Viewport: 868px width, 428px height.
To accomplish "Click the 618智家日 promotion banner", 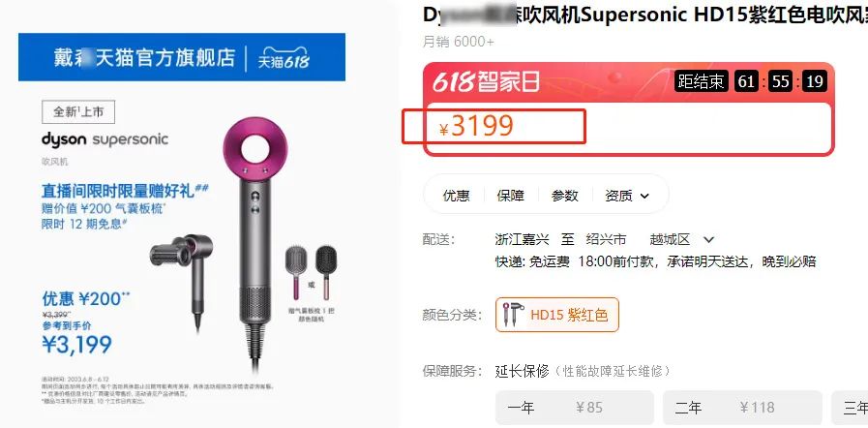I will coord(486,82).
